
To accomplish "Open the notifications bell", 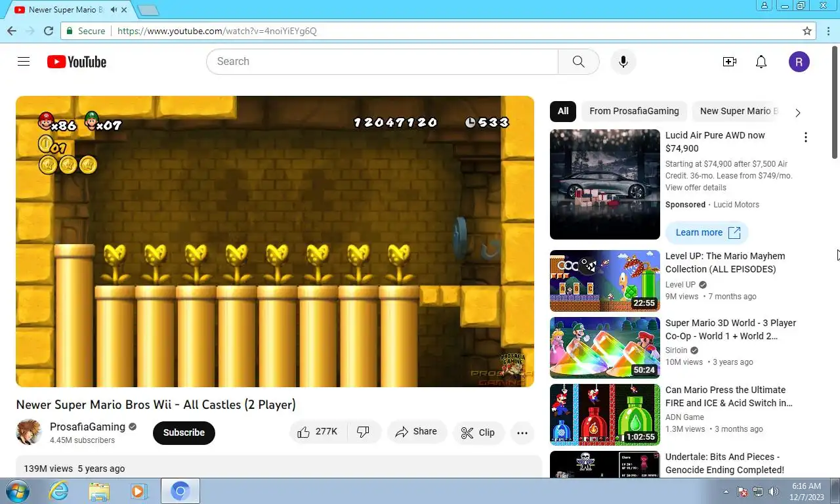I will click(761, 62).
